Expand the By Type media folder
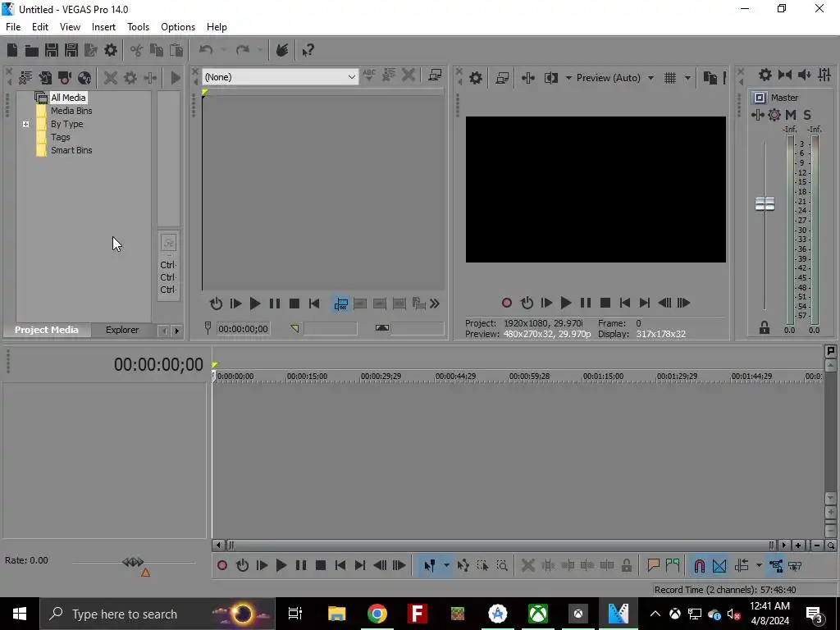 (25, 125)
